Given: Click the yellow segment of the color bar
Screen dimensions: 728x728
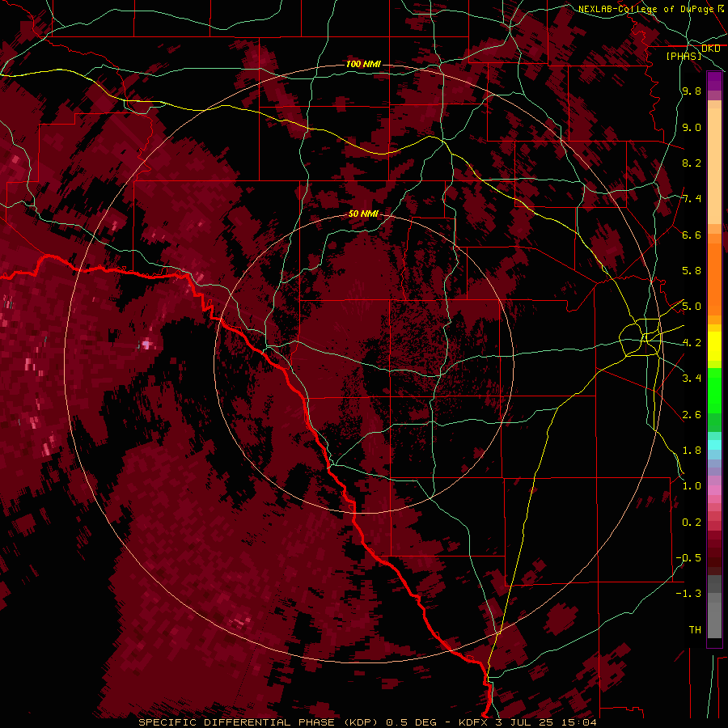Looking at the screenshot, I should [714, 346].
